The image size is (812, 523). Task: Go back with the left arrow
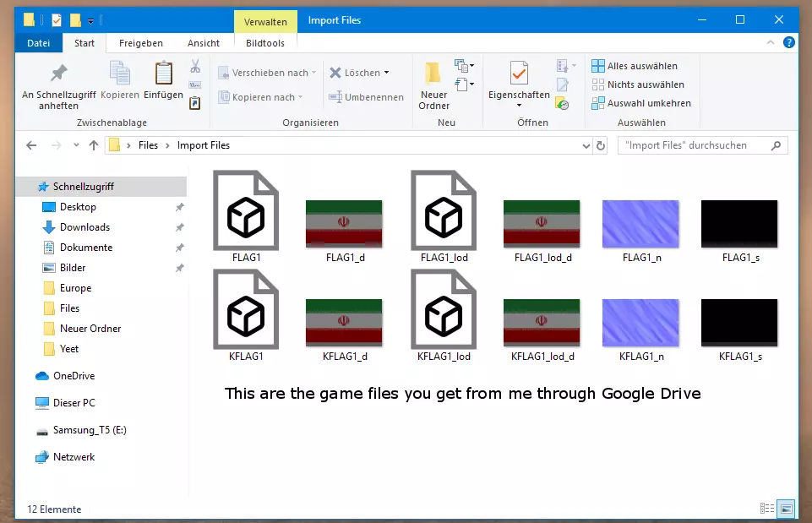tap(31, 145)
